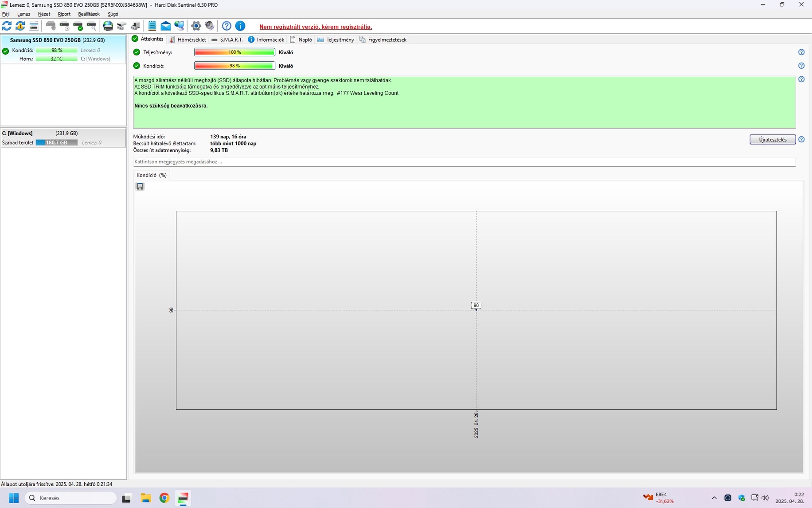Open the Nézet menu
Image resolution: width=812 pixels, height=508 pixels.
(44, 14)
